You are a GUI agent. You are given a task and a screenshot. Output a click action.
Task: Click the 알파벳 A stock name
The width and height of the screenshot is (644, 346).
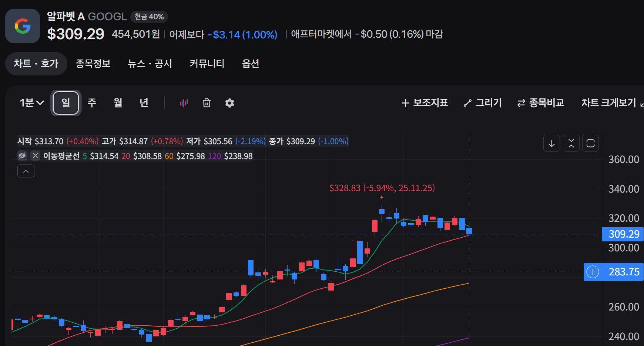(66, 16)
